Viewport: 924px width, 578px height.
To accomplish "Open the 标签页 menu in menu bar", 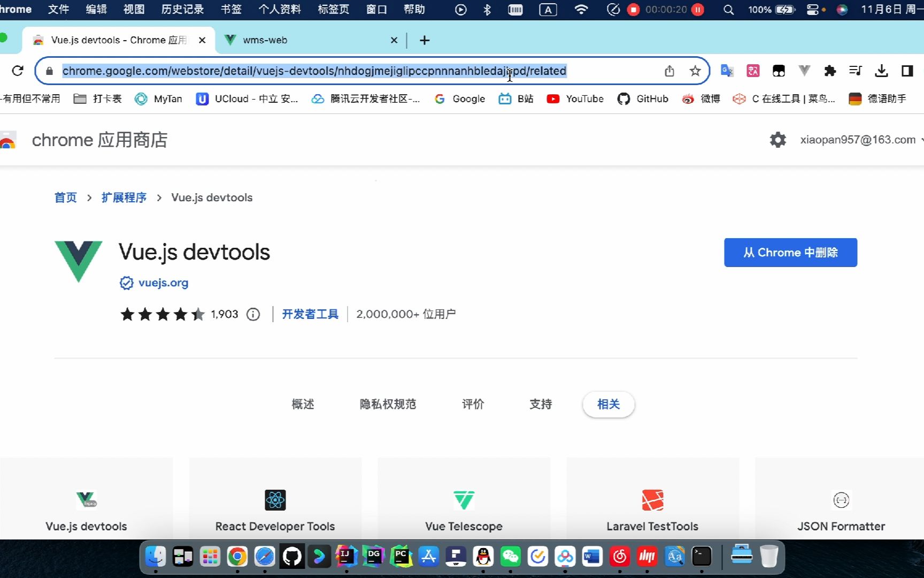I will [x=333, y=10].
